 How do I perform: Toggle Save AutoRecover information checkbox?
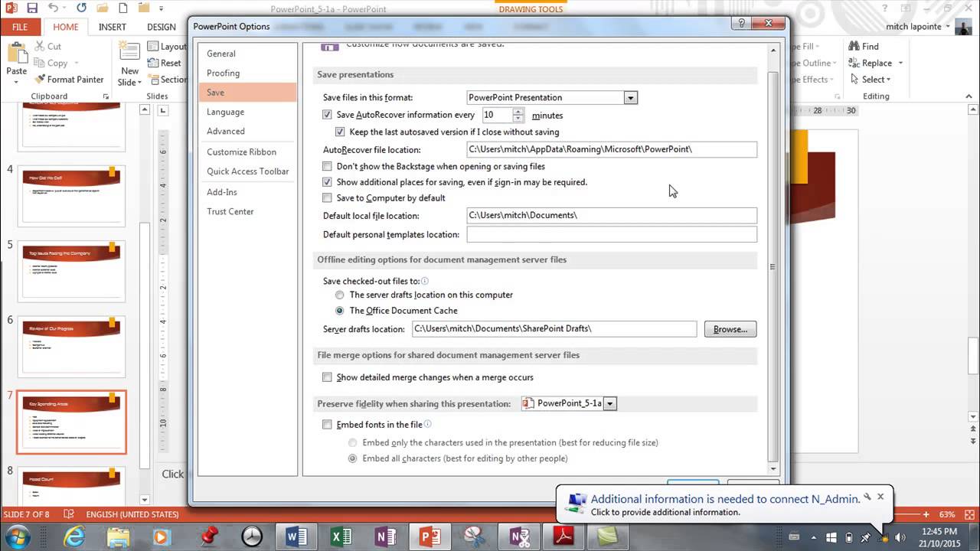pyautogui.click(x=327, y=115)
